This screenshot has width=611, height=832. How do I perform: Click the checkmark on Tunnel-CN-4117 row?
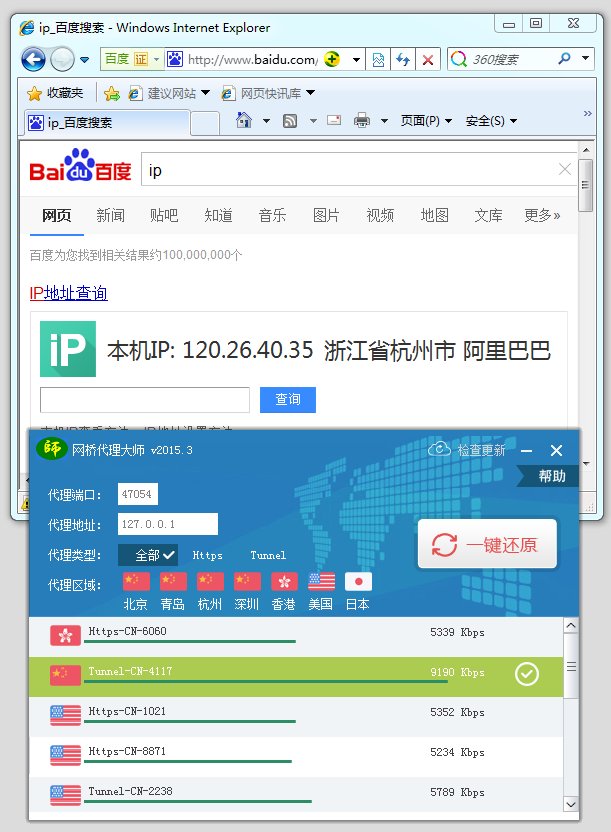pyautogui.click(x=527, y=674)
